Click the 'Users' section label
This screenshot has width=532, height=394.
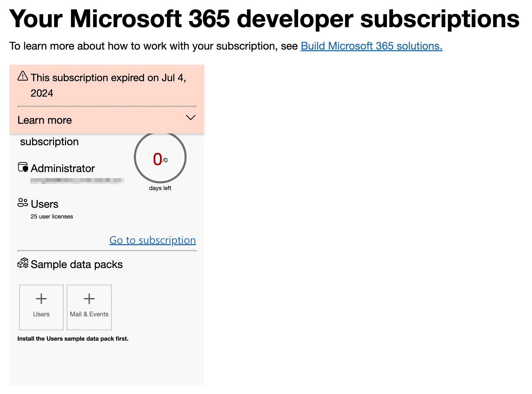[x=44, y=204]
